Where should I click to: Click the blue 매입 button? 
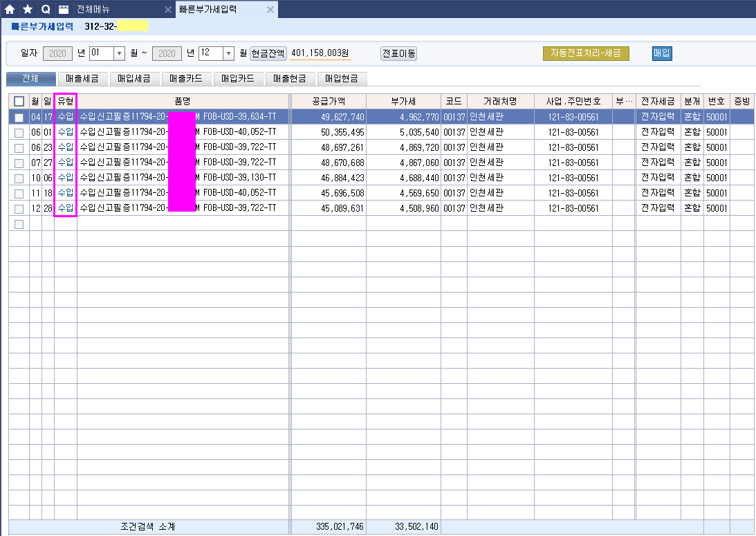(662, 53)
